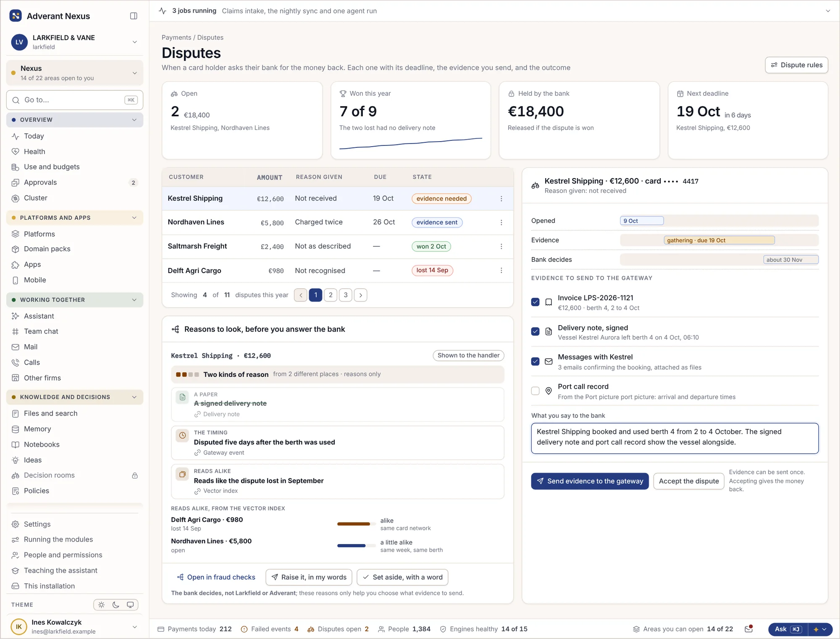
Task: Go to next disputes page arrow
Action: pyautogui.click(x=360, y=295)
